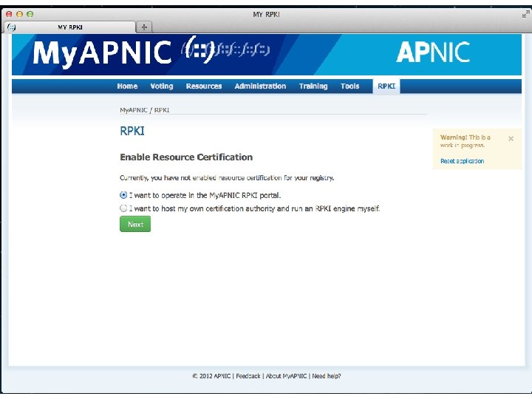Switch to the MY RPKI browser tab

pyautogui.click(x=71, y=27)
